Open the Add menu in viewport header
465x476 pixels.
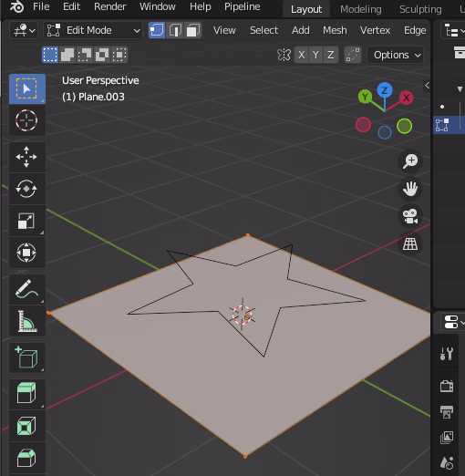pos(301,30)
